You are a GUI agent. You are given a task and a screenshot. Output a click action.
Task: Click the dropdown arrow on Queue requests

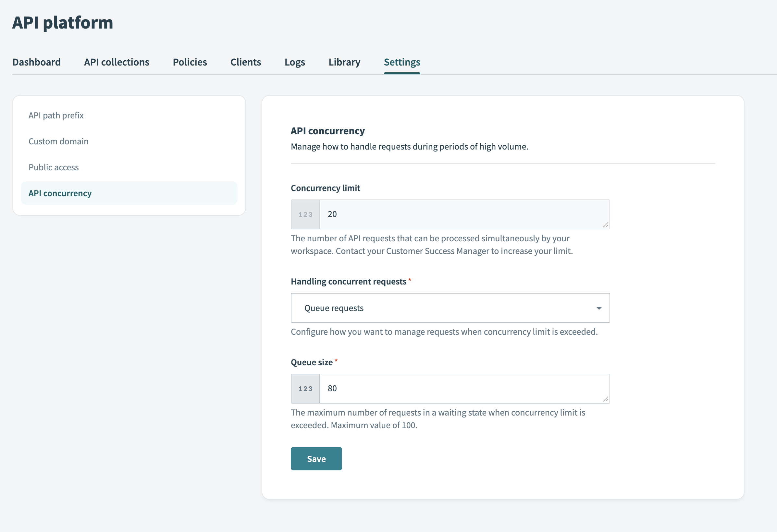coord(599,308)
